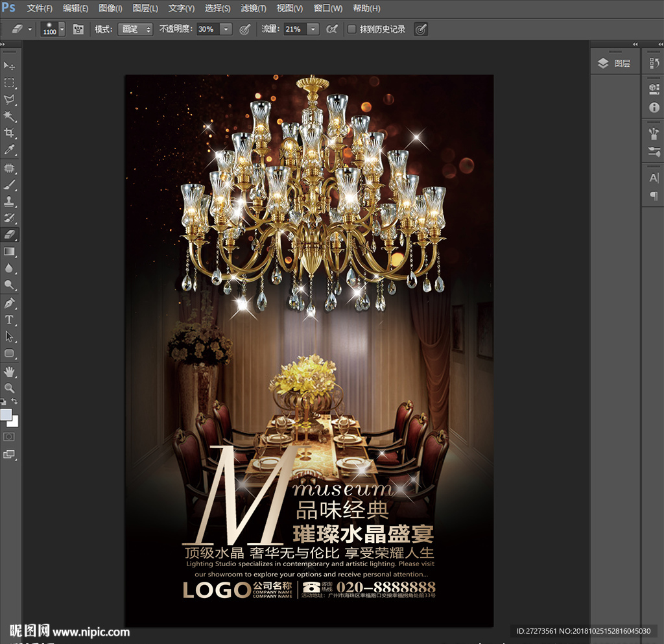Open the 文件(F) menu
The width and height of the screenshot is (664, 644).
pos(40,8)
